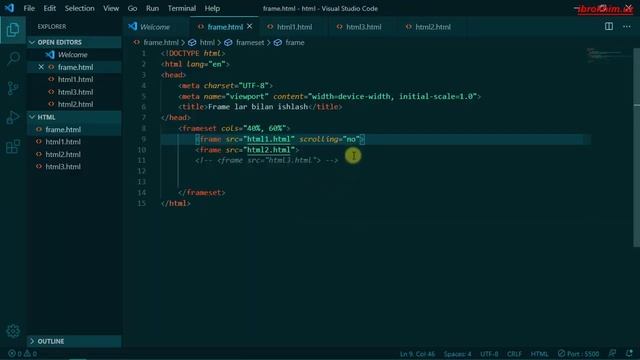The height and width of the screenshot is (360, 640).
Task: Select Welcome in Open Editors
Action: point(73,55)
